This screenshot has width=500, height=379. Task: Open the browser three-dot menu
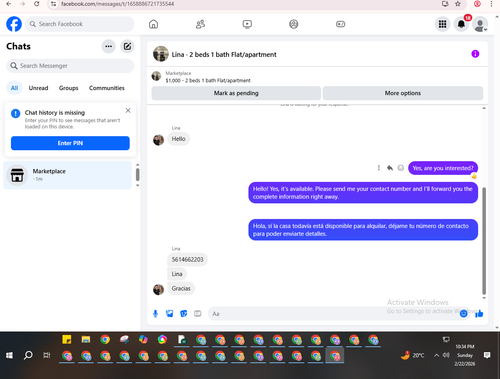[491, 4]
